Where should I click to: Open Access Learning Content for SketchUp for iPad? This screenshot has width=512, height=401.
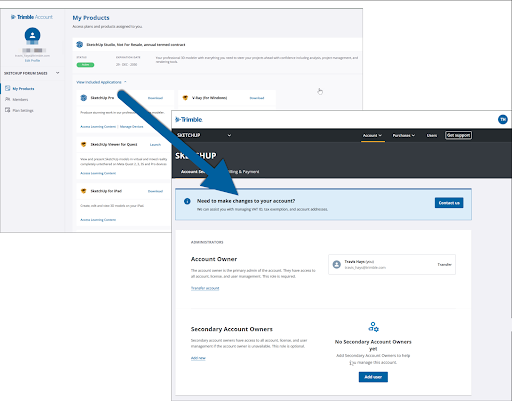coord(98,220)
